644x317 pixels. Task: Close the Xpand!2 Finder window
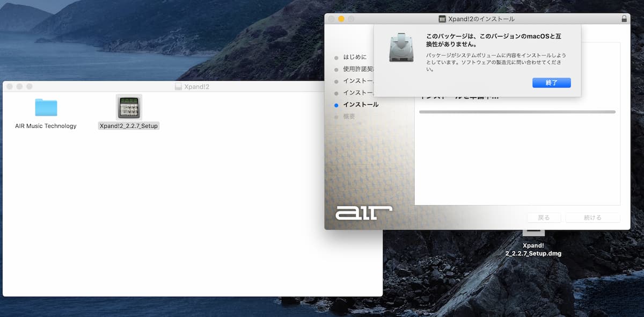[9, 87]
